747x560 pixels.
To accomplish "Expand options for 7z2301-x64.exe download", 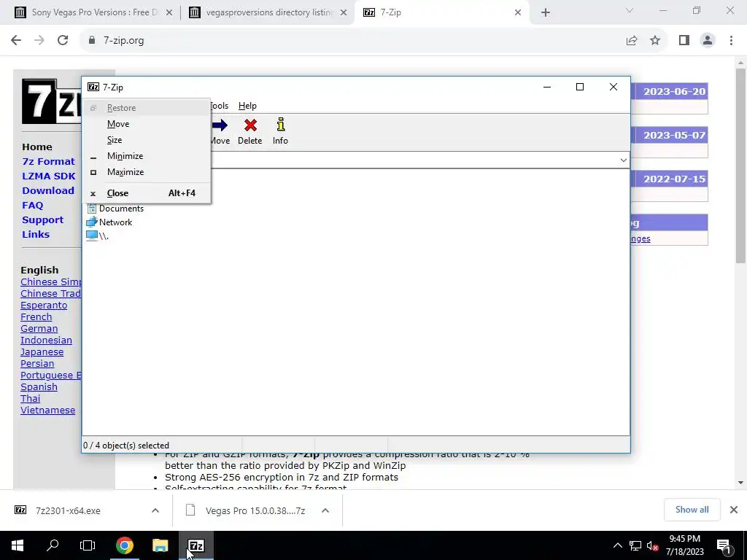I will [155, 510].
